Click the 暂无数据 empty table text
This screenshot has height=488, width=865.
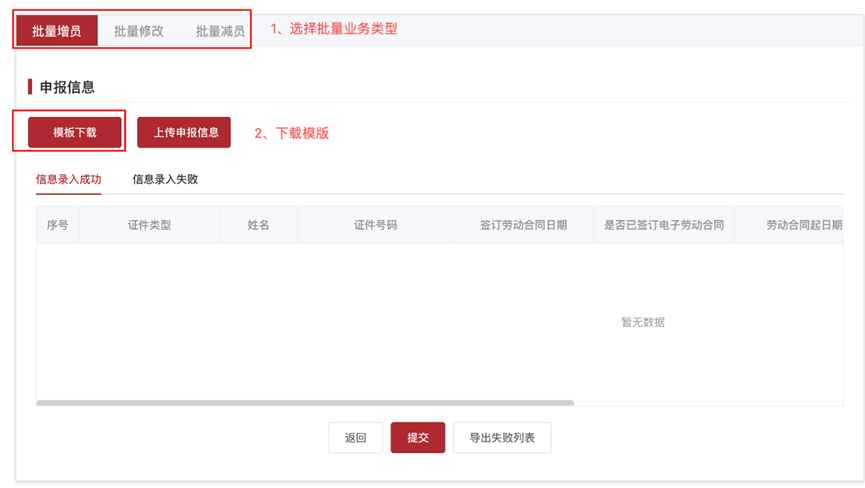point(643,322)
